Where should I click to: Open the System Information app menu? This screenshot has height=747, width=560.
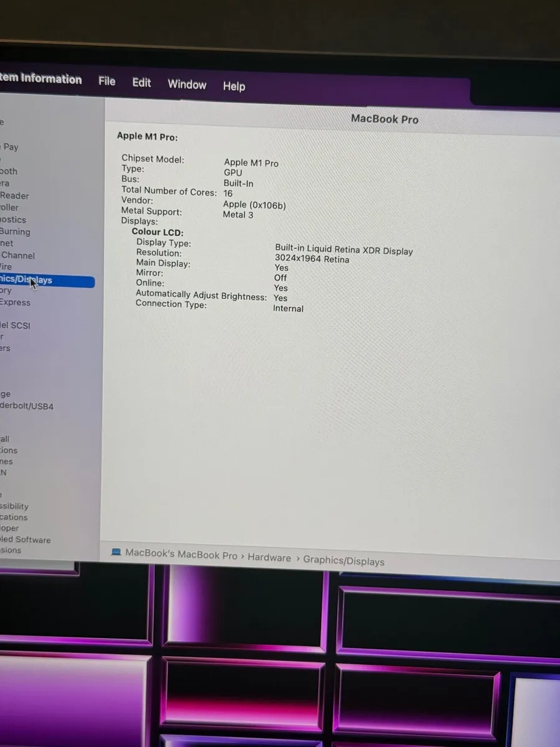click(41, 78)
